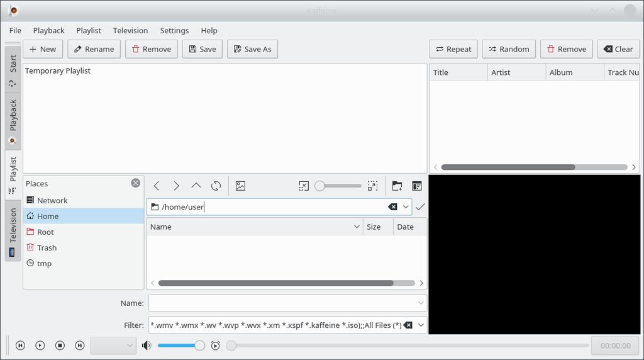Open tmp in Places

84,263
